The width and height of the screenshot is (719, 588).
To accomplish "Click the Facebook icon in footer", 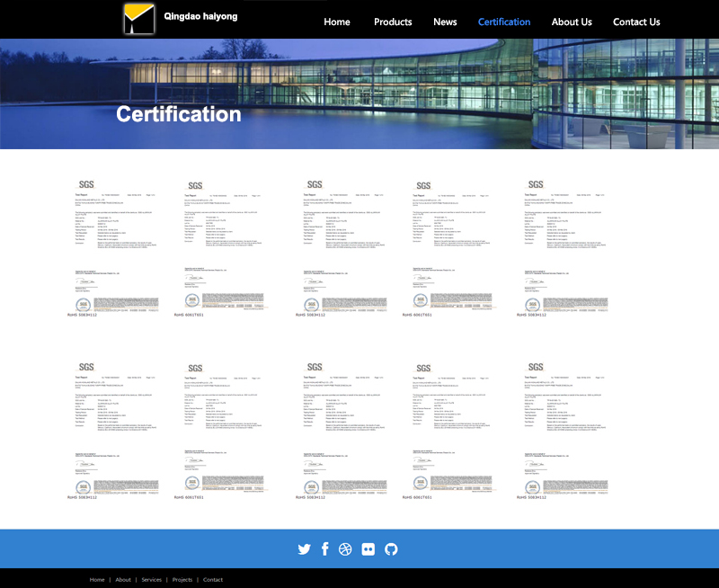I will 324,549.
